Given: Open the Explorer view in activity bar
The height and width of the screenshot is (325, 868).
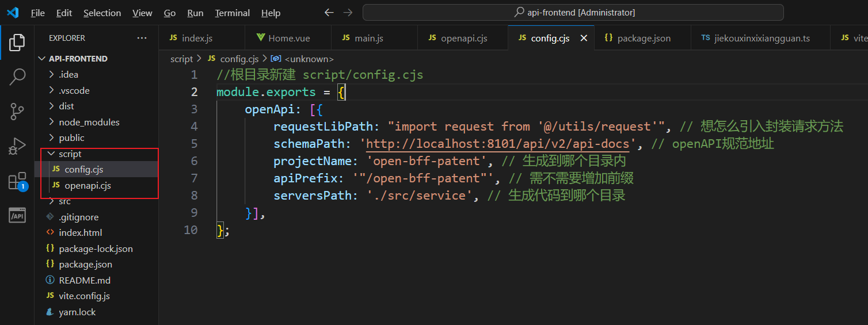Looking at the screenshot, I should pos(17,42).
